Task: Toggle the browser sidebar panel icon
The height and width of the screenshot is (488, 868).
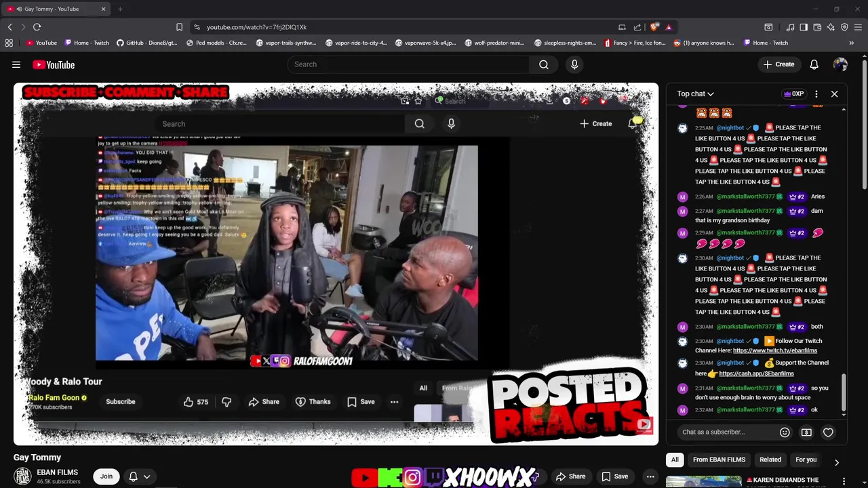Action: tap(804, 27)
